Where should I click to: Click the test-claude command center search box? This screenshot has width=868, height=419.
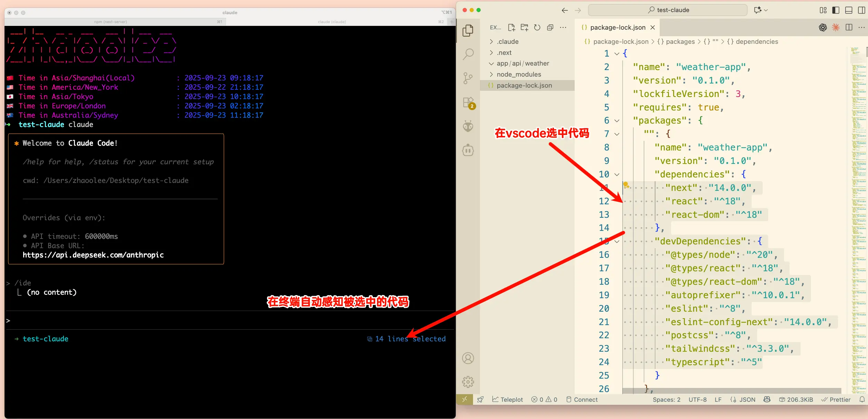668,10
